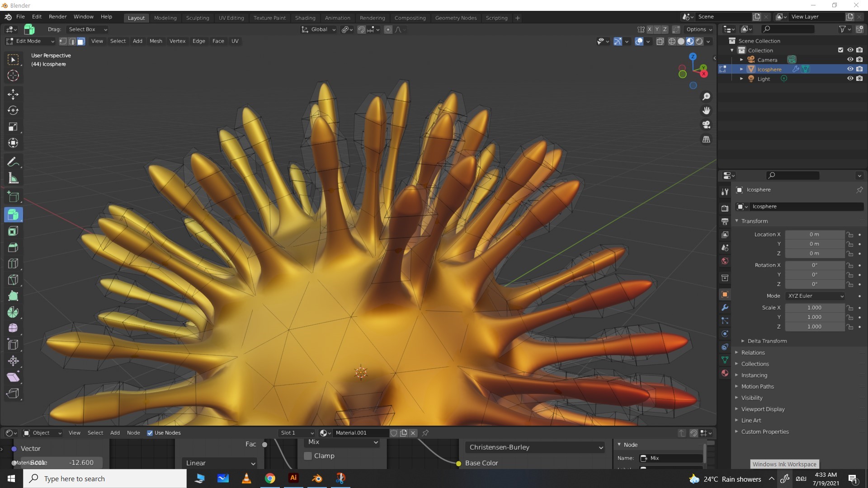Image resolution: width=868 pixels, height=488 pixels.
Task: Switch to the Sculpting workspace tab
Action: click(x=198, y=18)
